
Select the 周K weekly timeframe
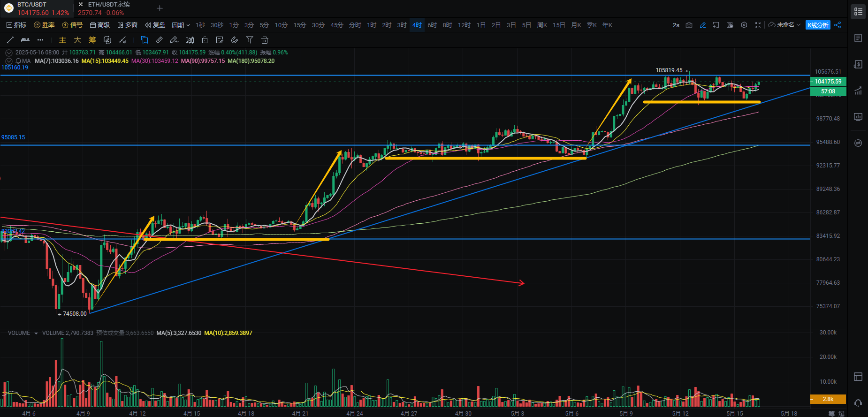coord(542,25)
